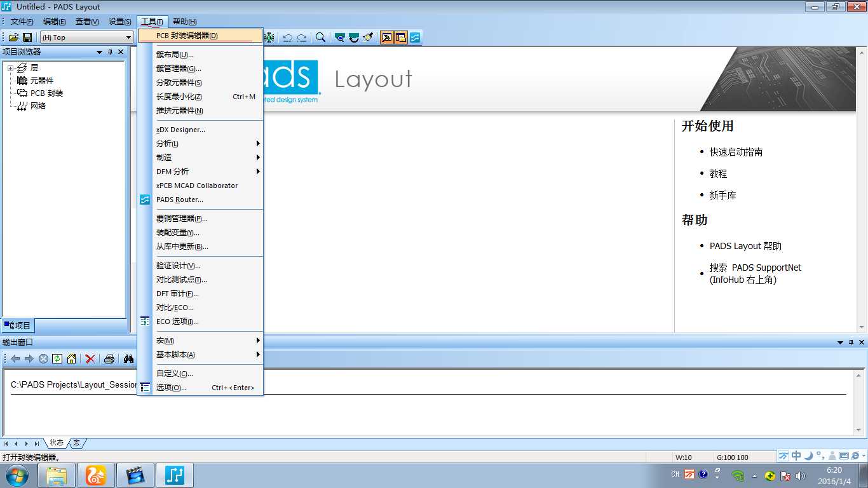868x488 pixels.
Task: Click the Home icon in output toolbar
Action: click(x=71, y=358)
